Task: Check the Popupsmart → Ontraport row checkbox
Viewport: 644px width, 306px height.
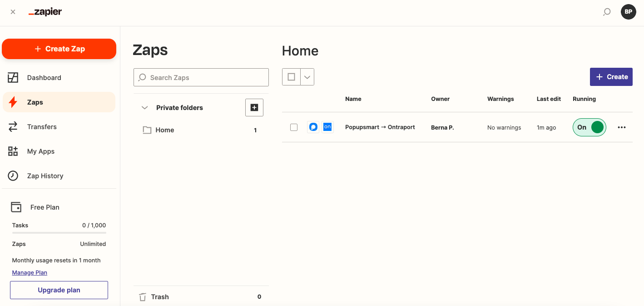Action: tap(294, 127)
